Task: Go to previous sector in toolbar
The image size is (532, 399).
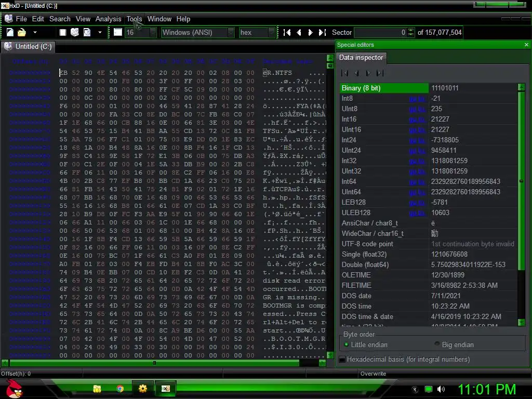Action: coord(299,33)
